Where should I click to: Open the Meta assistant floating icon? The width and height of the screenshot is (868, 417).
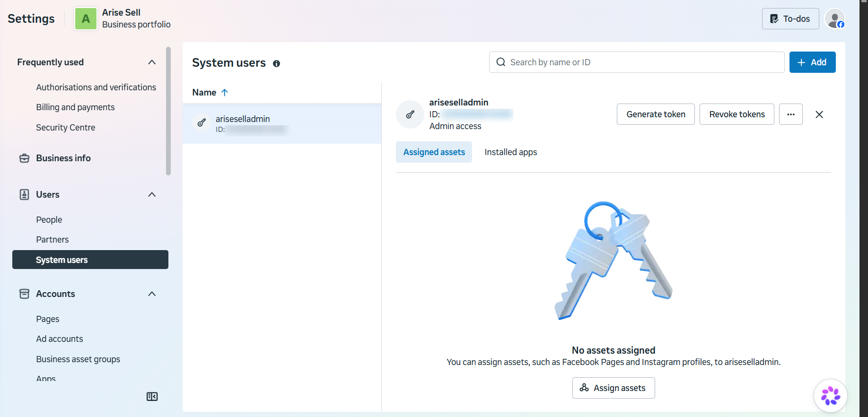click(x=830, y=396)
